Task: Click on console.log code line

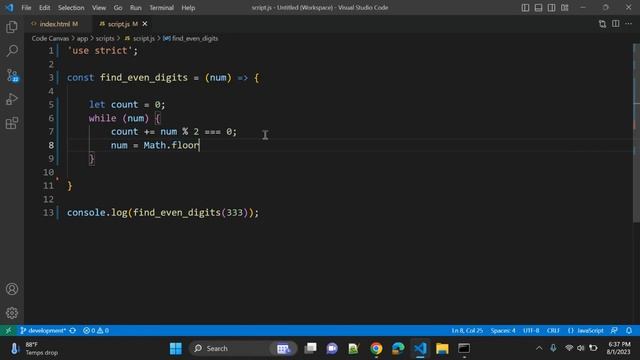Action: tap(163, 213)
